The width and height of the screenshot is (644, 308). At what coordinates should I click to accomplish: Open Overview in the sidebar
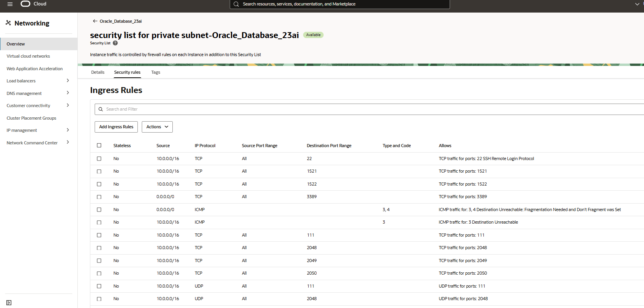[x=38, y=44]
